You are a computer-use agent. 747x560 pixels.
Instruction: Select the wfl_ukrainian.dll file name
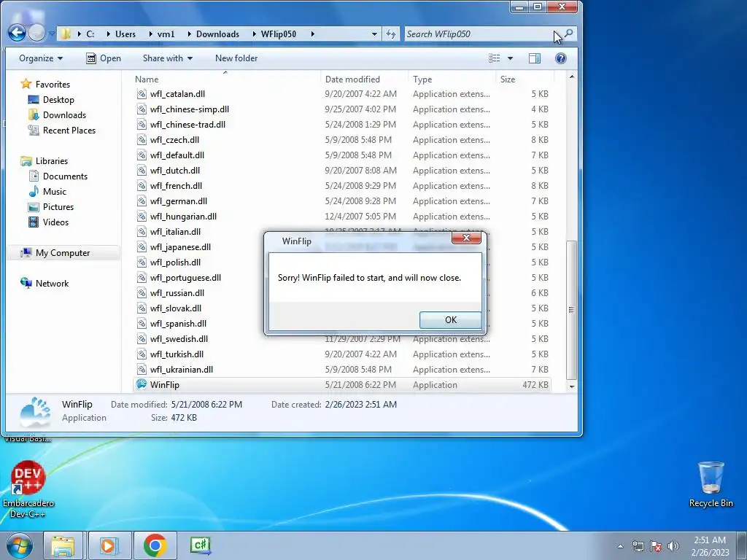tap(182, 370)
